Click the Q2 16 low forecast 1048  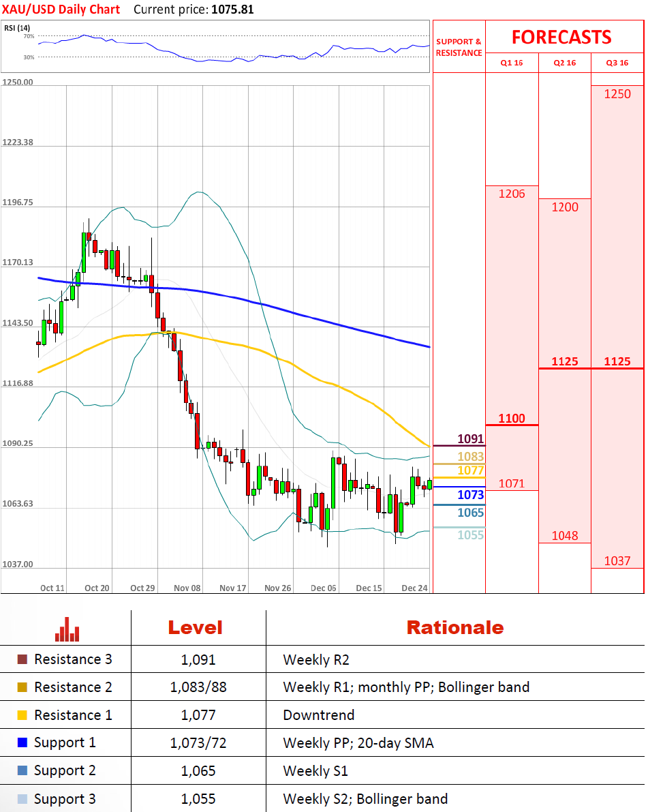(x=565, y=535)
